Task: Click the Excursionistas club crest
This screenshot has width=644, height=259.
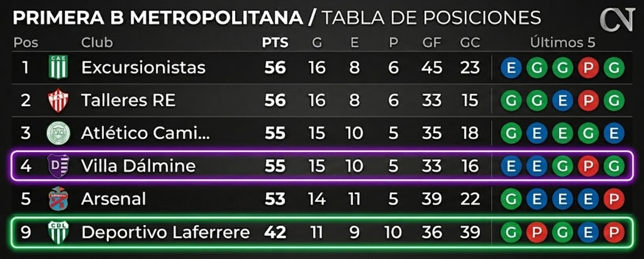Action: pos(58,67)
